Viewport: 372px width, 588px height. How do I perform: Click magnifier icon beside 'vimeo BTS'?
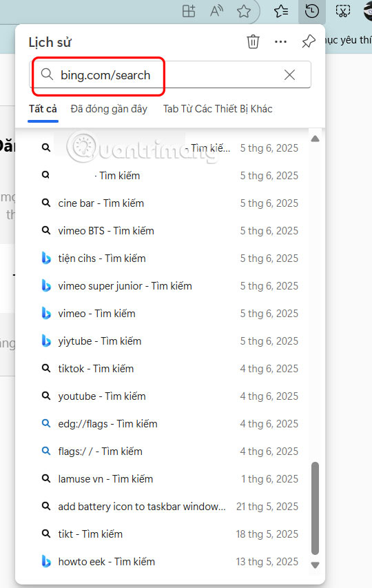click(x=46, y=231)
